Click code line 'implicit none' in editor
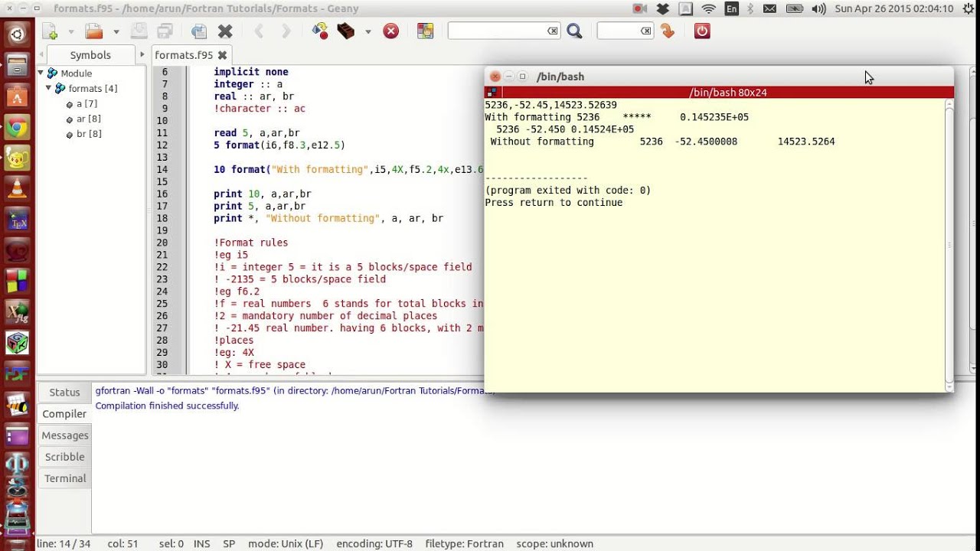Viewport: 980px width, 551px height. click(x=251, y=72)
